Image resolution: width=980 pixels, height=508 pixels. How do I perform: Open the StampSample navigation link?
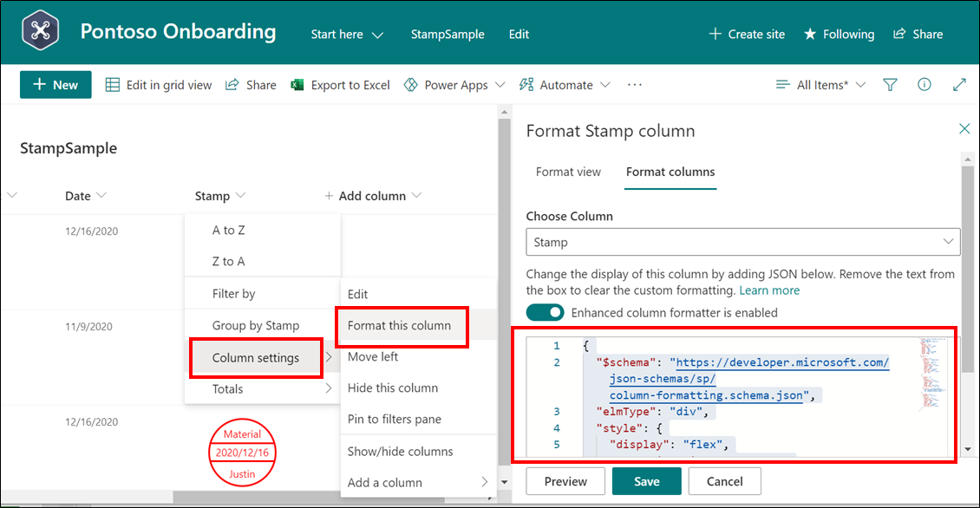(x=448, y=35)
